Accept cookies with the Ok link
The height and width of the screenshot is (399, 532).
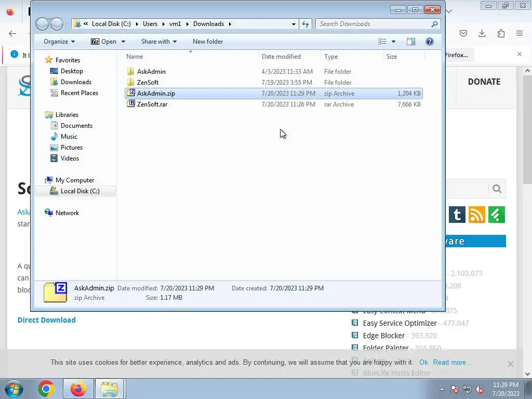pyautogui.click(x=423, y=362)
